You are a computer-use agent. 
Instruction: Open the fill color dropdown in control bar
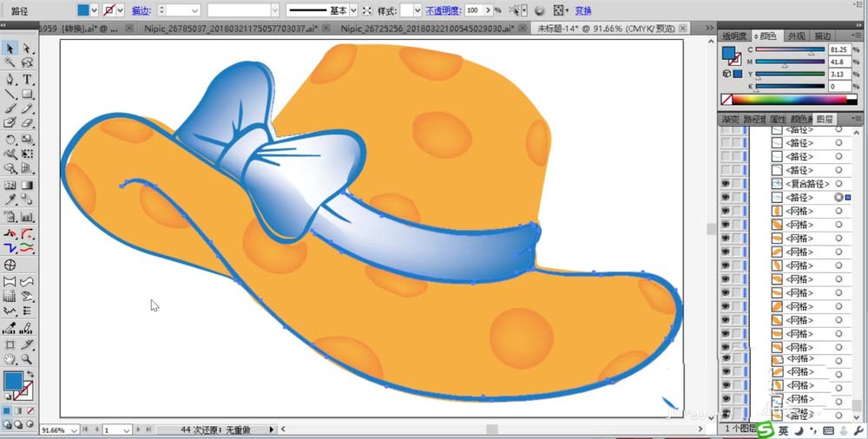coord(94,10)
